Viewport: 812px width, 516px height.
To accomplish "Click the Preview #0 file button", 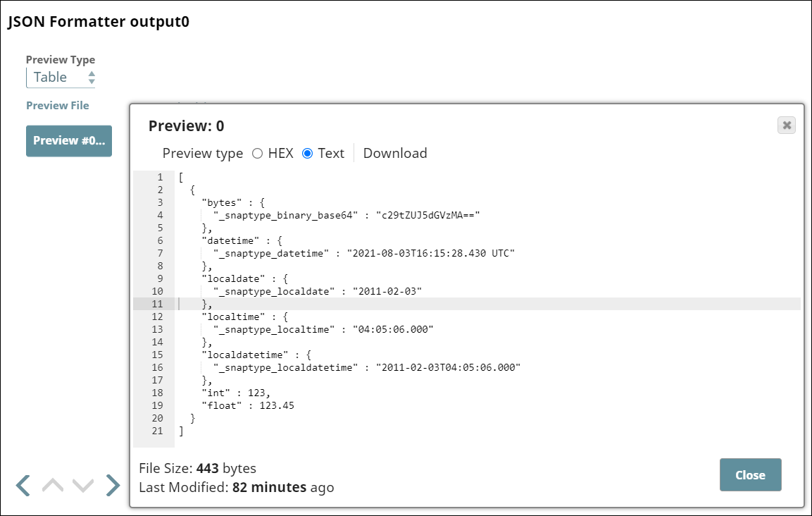I will coord(69,140).
